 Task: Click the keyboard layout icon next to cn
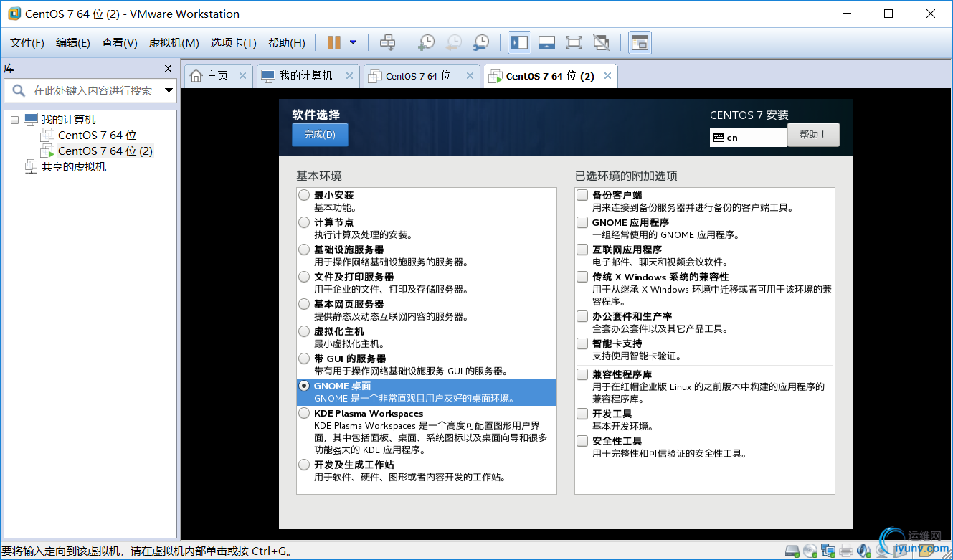click(718, 138)
